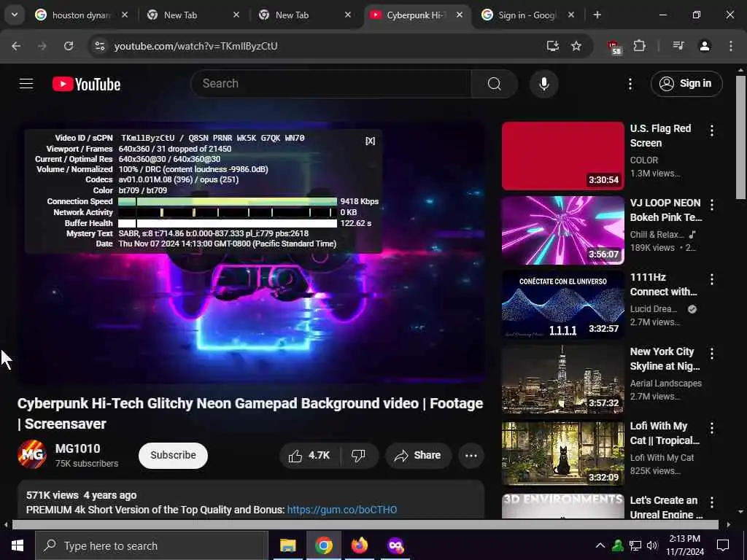
Task: Click the Sign in button
Action: [686, 84]
